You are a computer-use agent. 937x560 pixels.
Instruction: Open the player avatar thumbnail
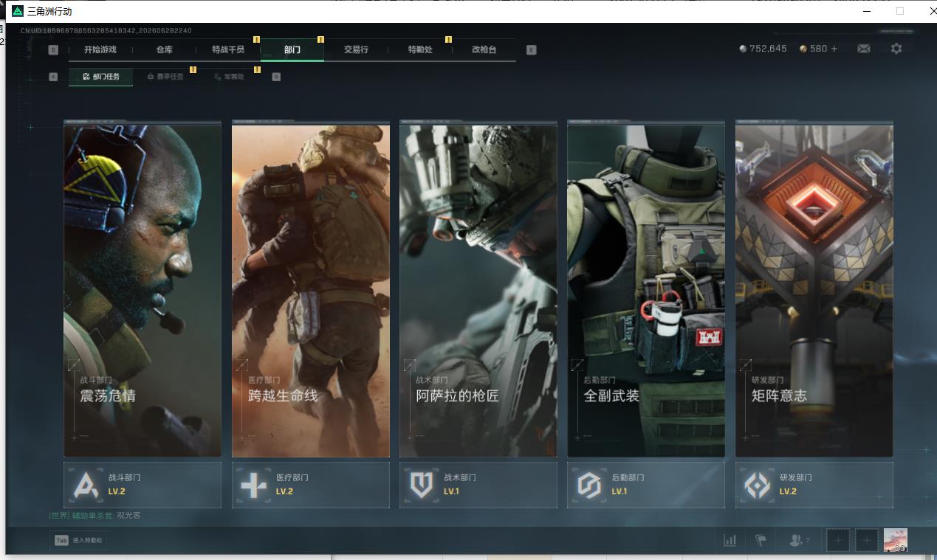(x=896, y=540)
